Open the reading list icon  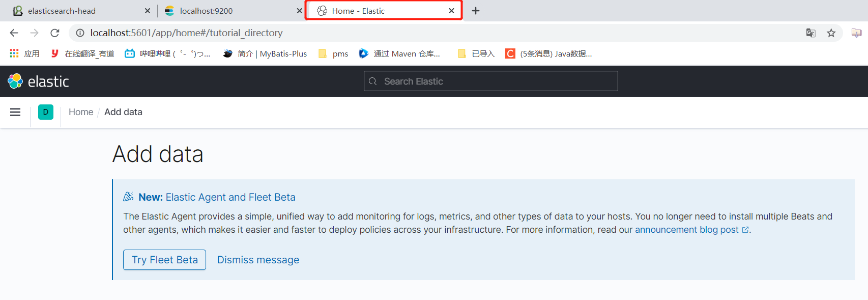pos(857,33)
